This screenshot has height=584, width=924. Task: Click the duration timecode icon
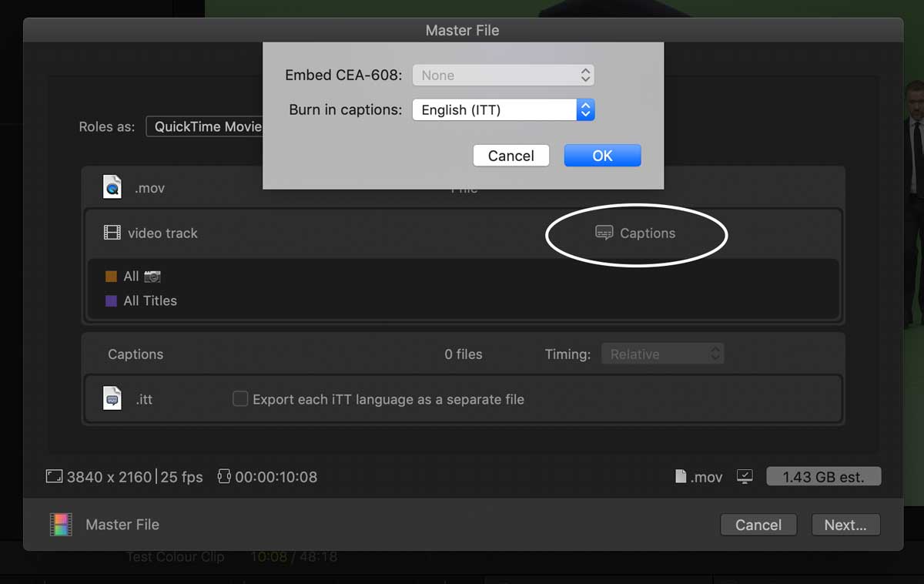pos(224,477)
